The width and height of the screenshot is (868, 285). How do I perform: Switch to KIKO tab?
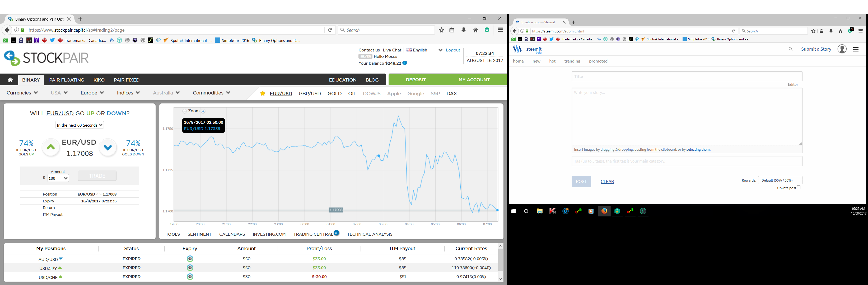coord(99,80)
